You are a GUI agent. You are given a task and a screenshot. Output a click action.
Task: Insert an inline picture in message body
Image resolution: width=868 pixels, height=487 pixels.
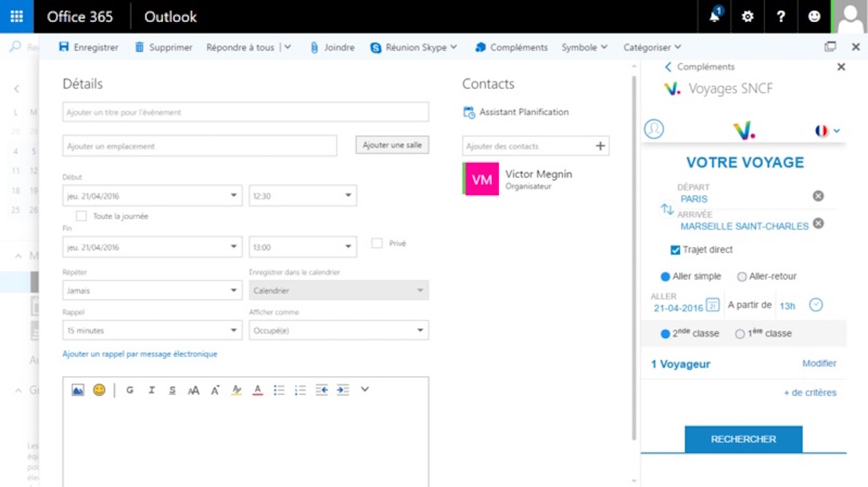coord(78,390)
